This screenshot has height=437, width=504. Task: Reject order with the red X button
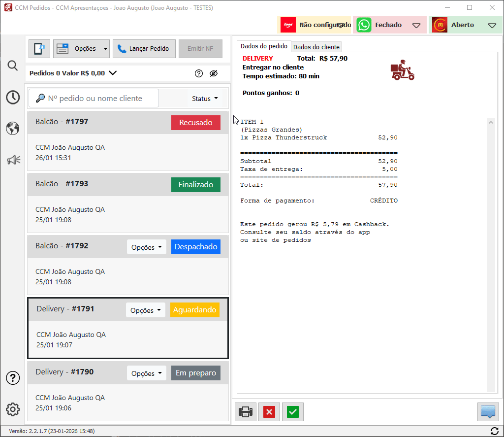[269, 412]
